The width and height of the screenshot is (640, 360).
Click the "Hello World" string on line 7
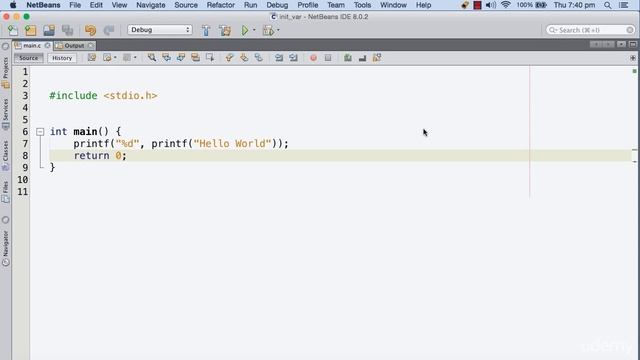click(x=232, y=144)
